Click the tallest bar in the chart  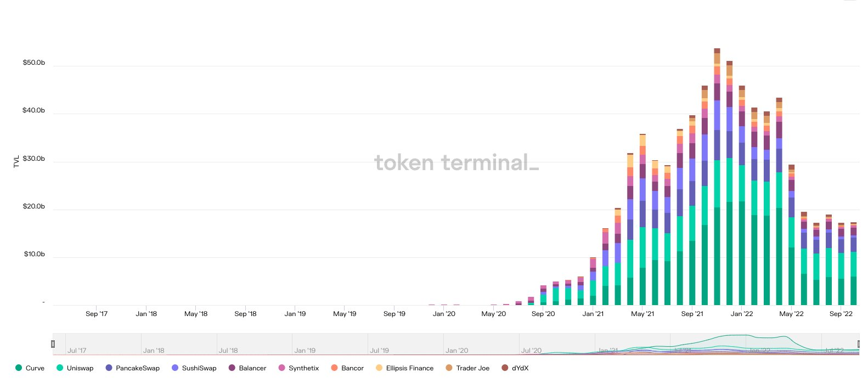(717, 176)
